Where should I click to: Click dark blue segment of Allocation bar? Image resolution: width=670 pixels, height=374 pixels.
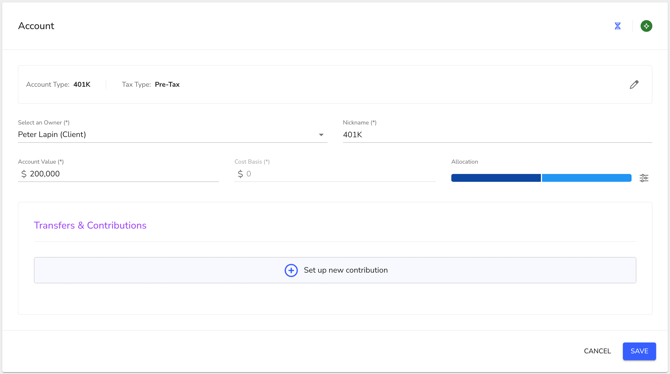click(496, 178)
